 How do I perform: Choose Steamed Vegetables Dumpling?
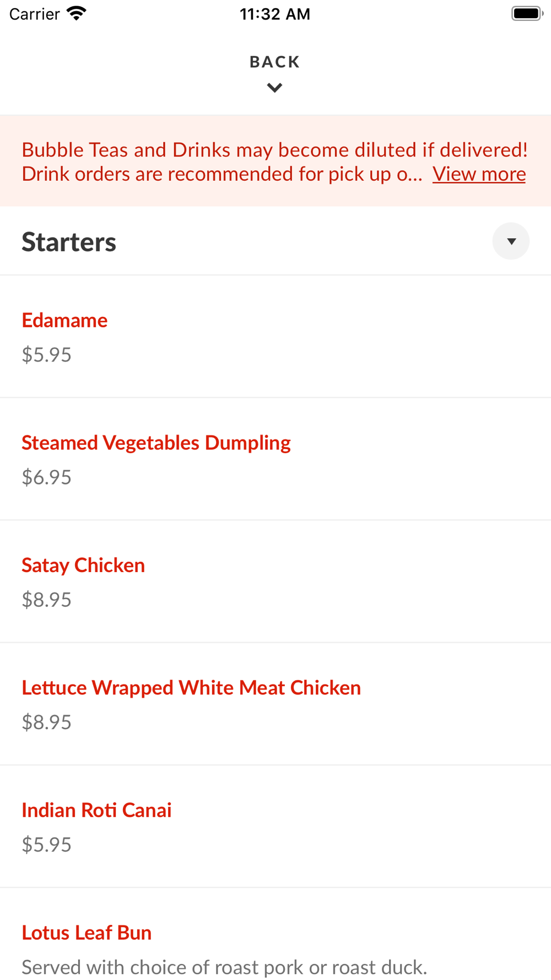[x=275, y=459]
